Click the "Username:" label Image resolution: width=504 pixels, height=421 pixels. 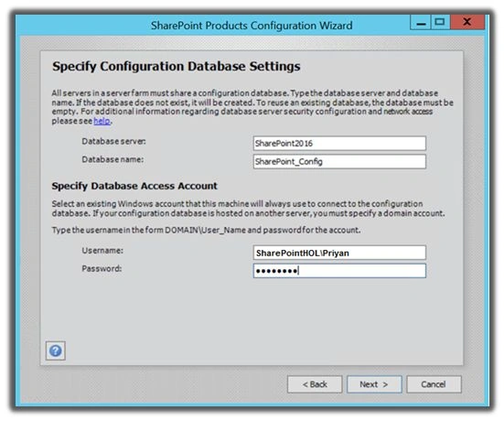(102, 251)
